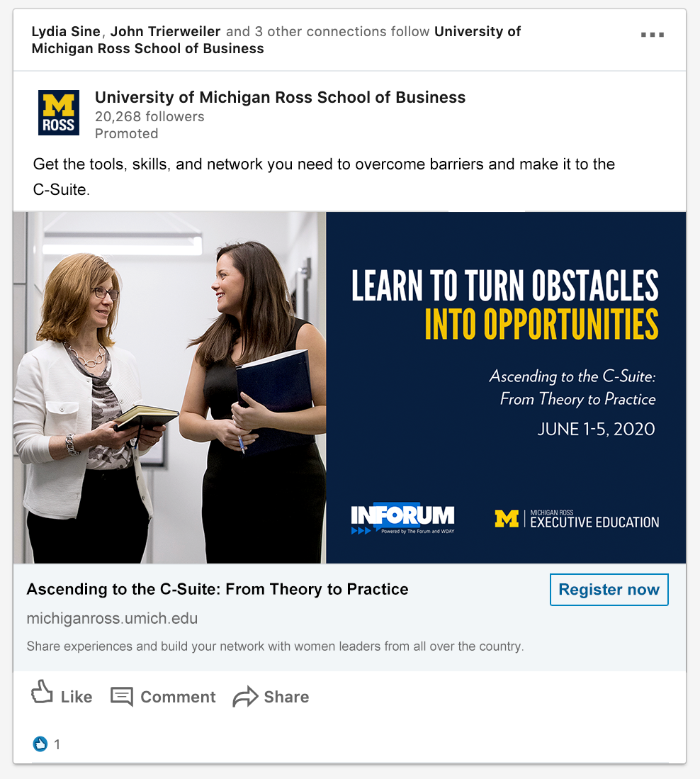700x779 pixels.
Task: Open Lydia Sine's profile link
Action: [66, 31]
